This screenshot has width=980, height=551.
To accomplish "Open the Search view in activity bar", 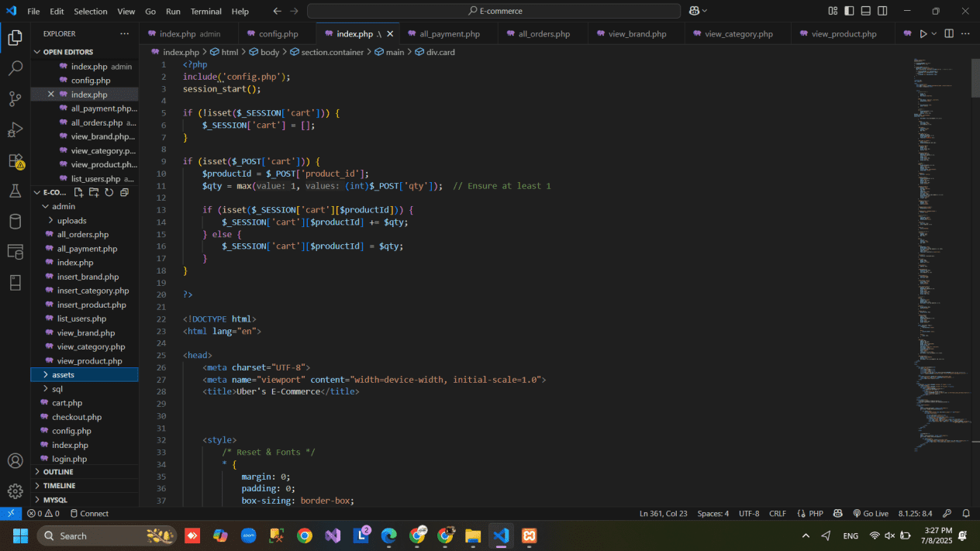I will click(15, 68).
